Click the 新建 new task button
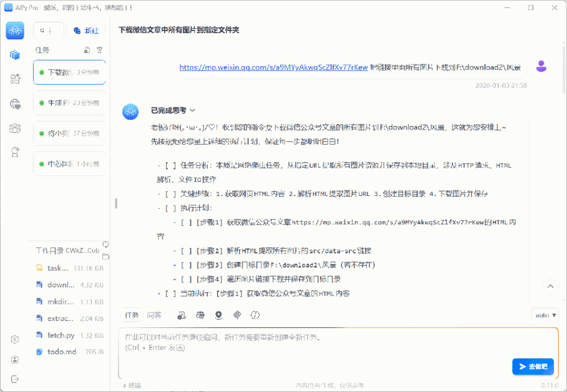This screenshot has height=392, width=567. pos(86,30)
